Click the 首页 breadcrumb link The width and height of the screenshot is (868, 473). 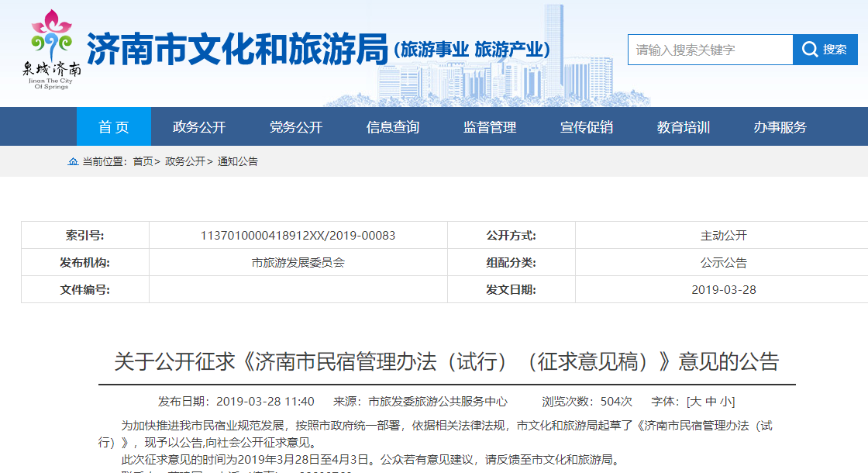click(143, 161)
